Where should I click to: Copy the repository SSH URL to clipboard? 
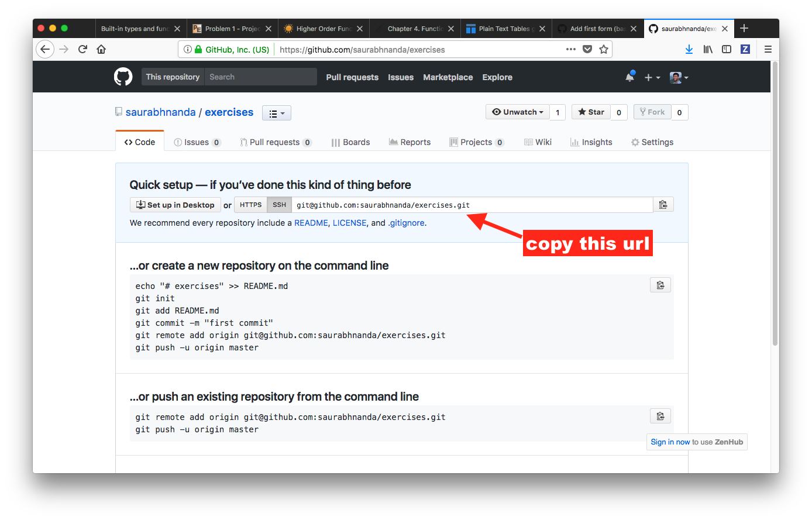[663, 205]
